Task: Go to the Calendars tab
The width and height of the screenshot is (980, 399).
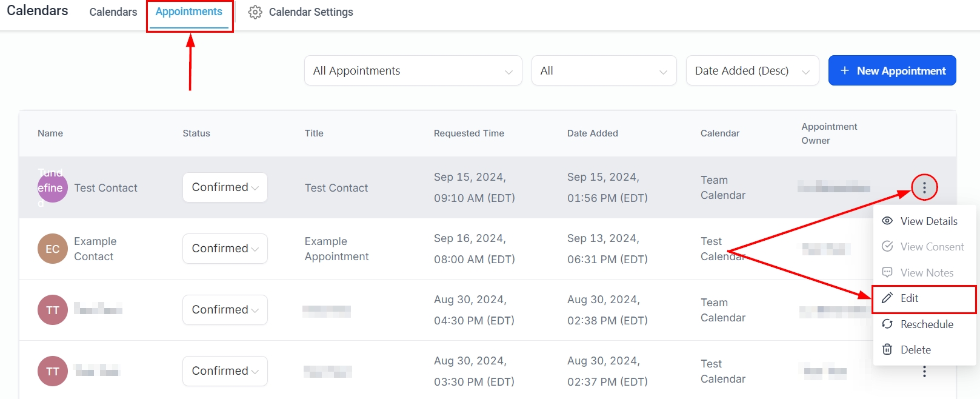Action: point(113,12)
